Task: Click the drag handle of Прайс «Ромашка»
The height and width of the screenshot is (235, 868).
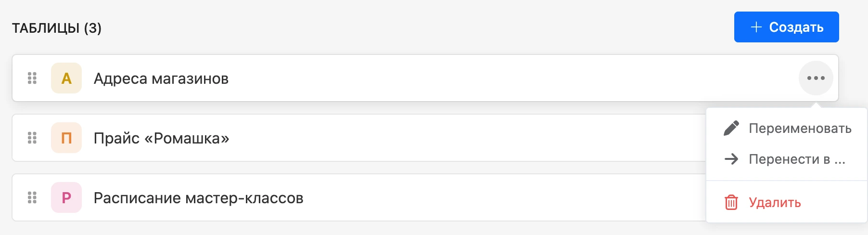Action: point(32,138)
